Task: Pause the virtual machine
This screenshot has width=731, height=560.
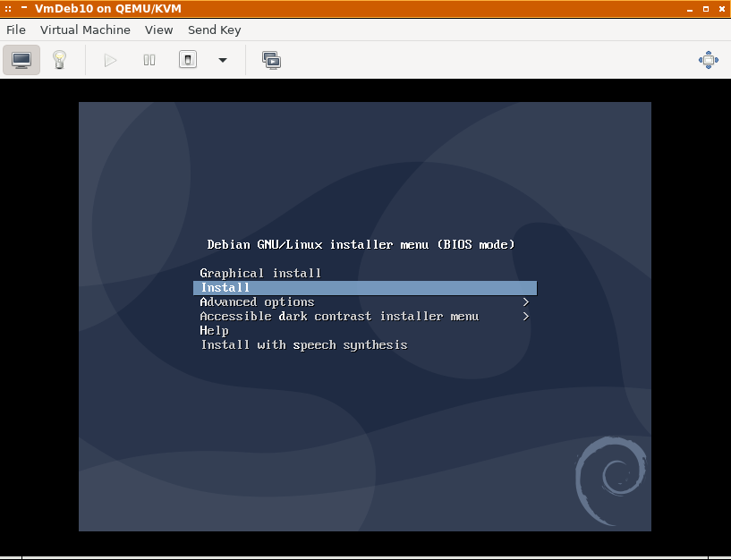Action: 149,60
